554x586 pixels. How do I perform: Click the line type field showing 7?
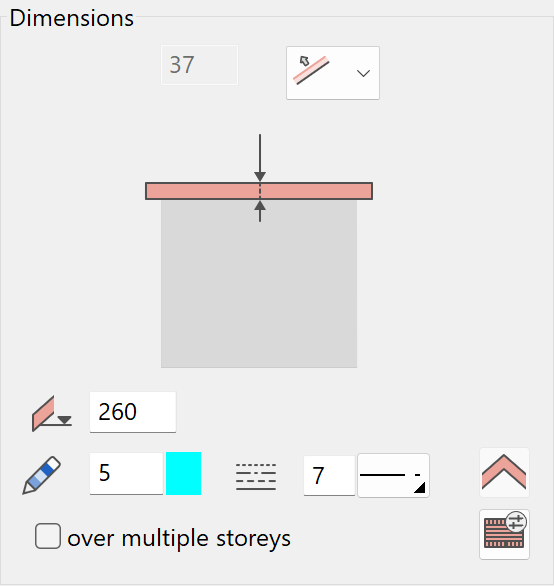tap(329, 476)
